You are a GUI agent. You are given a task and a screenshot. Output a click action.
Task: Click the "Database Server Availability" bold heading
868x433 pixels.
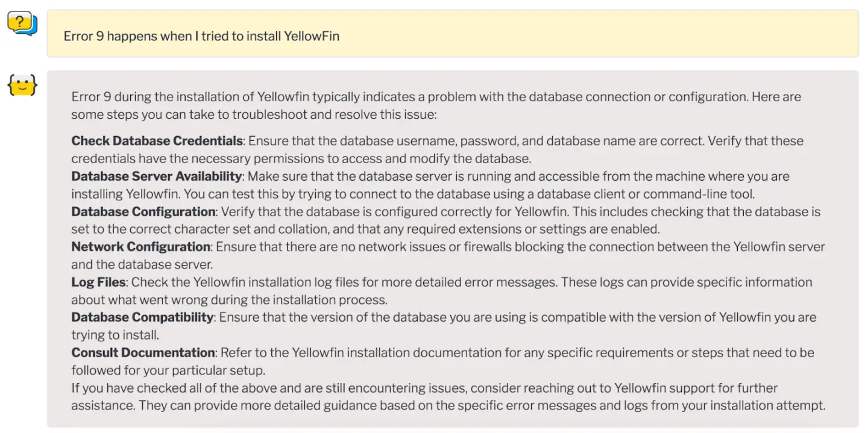click(x=157, y=176)
